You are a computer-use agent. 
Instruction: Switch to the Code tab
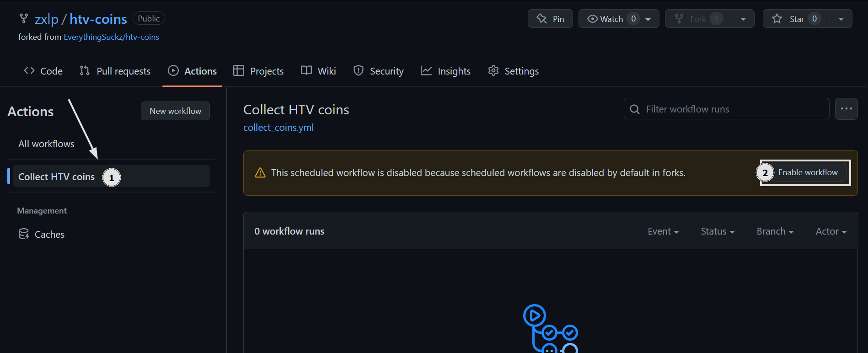point(43,71)
